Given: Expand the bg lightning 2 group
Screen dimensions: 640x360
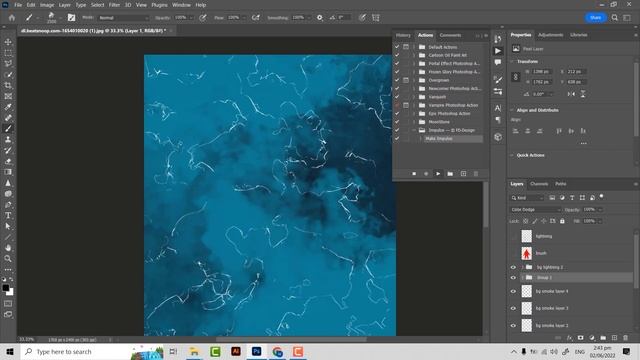Looking at the screenshot, I should (522, 267).
